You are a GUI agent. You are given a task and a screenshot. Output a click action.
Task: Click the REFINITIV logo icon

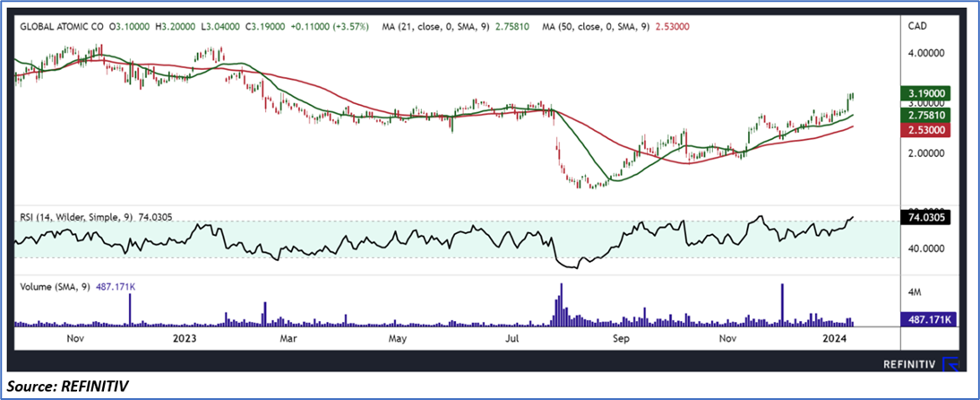(951, 364)
